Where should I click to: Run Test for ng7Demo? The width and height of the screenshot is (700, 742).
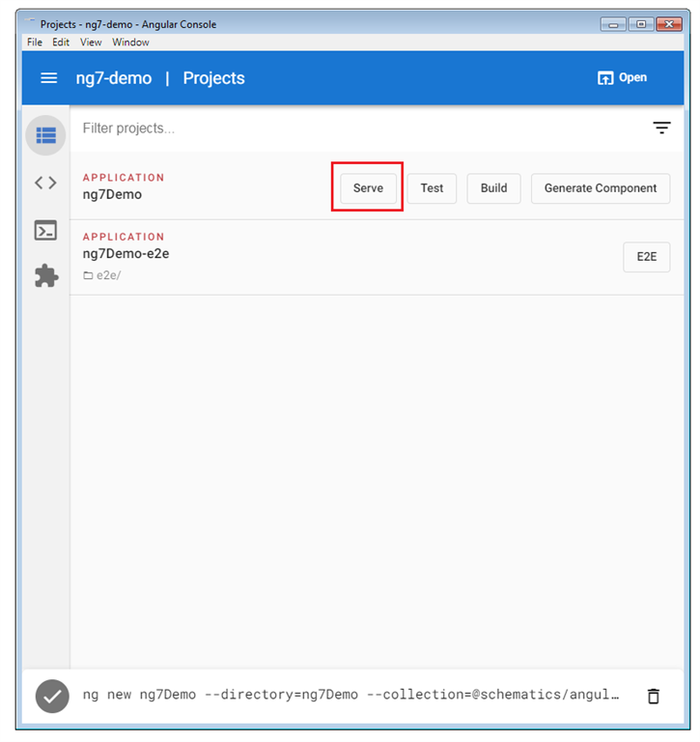[x=432, y=188]
